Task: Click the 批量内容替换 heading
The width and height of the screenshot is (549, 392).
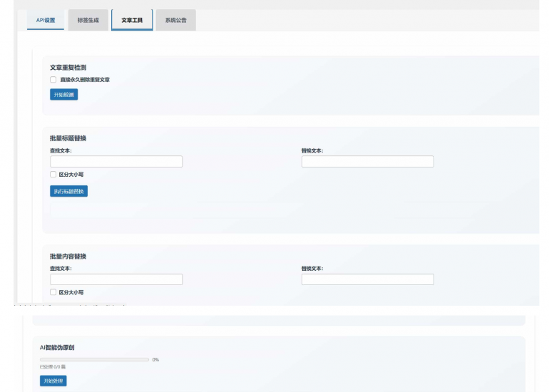Action: pyautogui.click(x=68, y=256)
